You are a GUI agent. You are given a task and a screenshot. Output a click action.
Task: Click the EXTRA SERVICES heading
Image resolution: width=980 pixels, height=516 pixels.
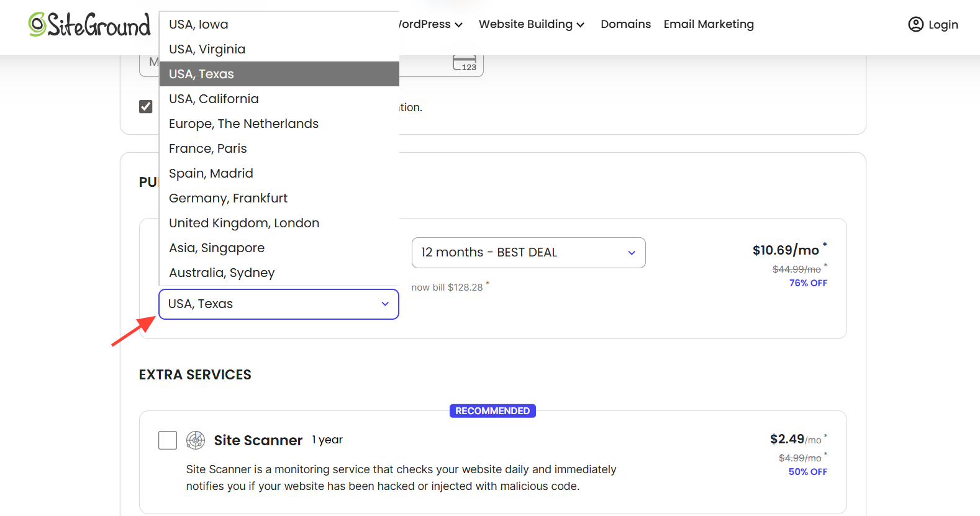pos(195,375)
